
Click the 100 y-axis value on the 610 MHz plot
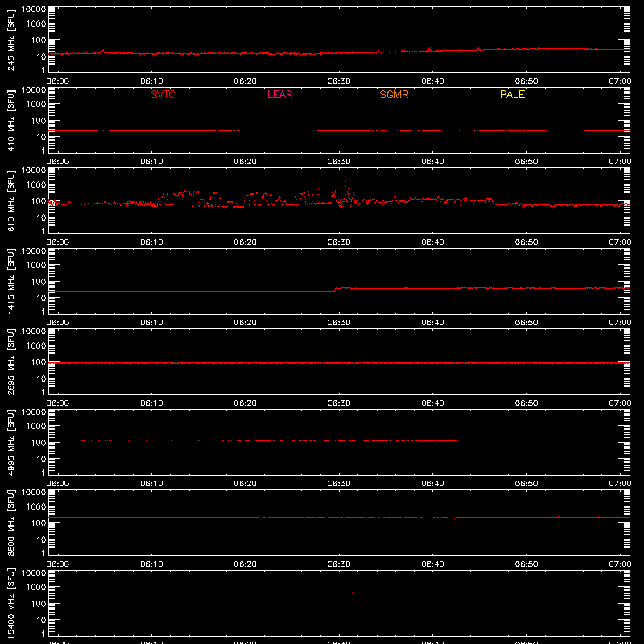(39, 201)
